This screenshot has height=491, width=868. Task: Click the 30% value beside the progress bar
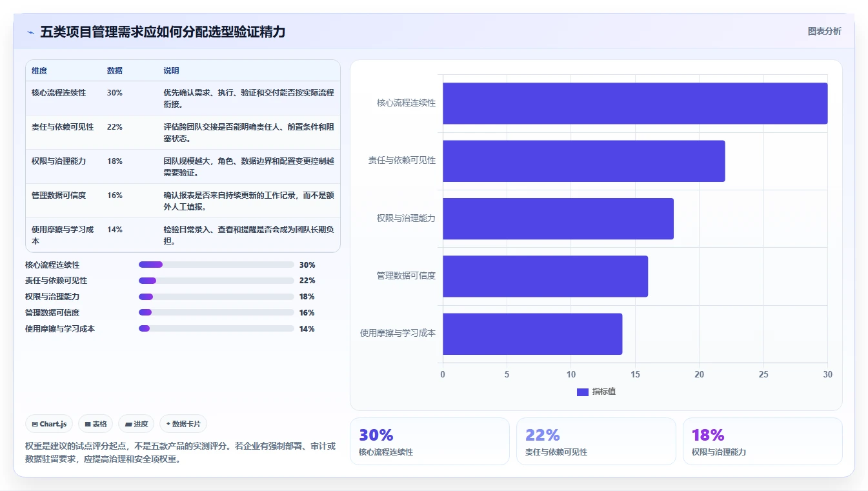(x=307, y=265)
